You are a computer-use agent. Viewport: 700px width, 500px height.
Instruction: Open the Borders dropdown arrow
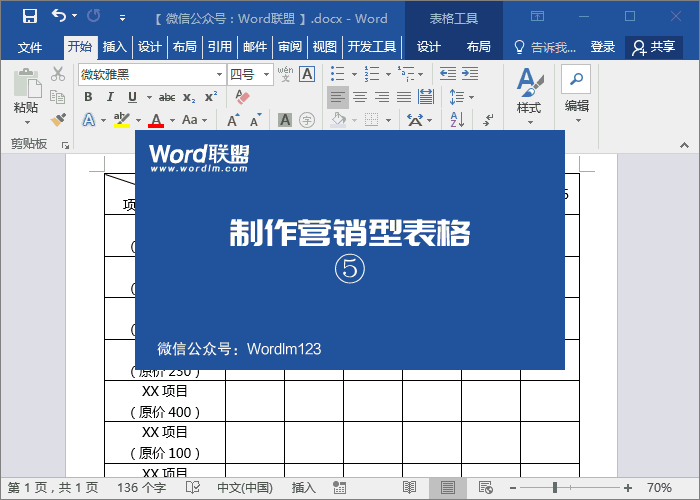pos(388,120)
